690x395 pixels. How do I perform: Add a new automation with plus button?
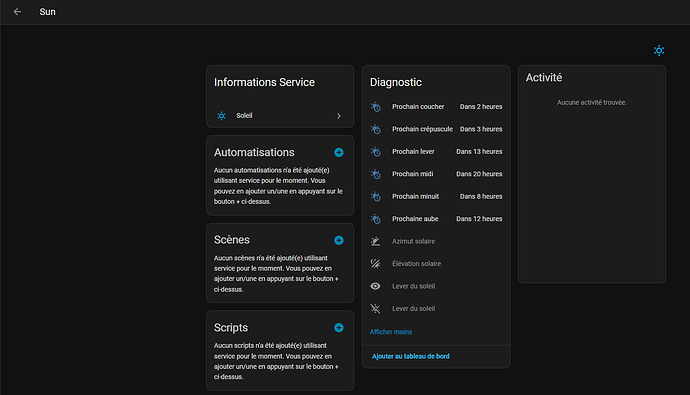coord(338,152)
